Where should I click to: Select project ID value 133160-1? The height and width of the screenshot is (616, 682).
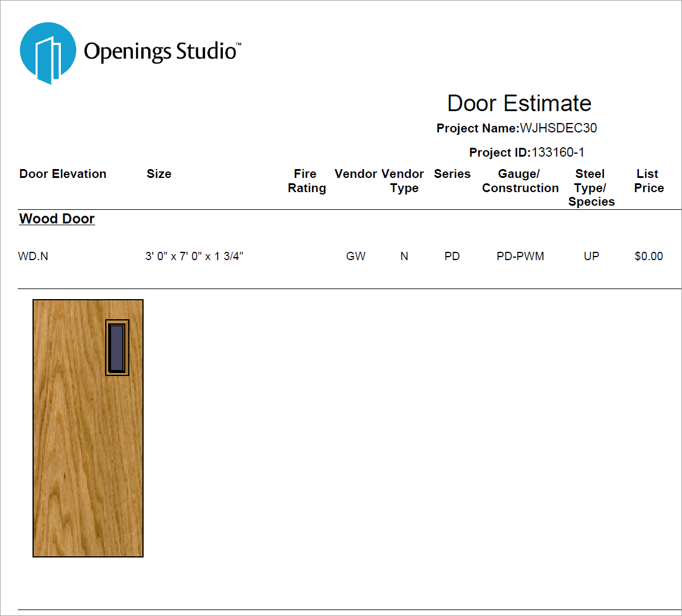[558, 153]
